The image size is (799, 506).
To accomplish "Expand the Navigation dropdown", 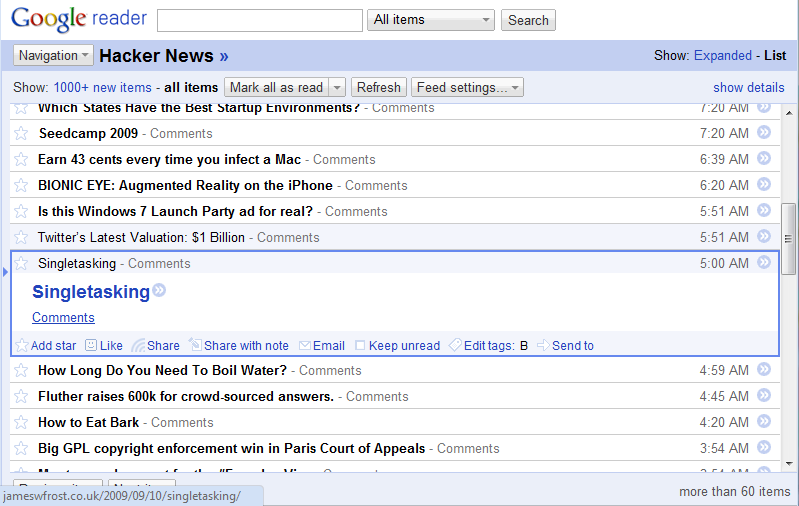I will tap(54, 56).
